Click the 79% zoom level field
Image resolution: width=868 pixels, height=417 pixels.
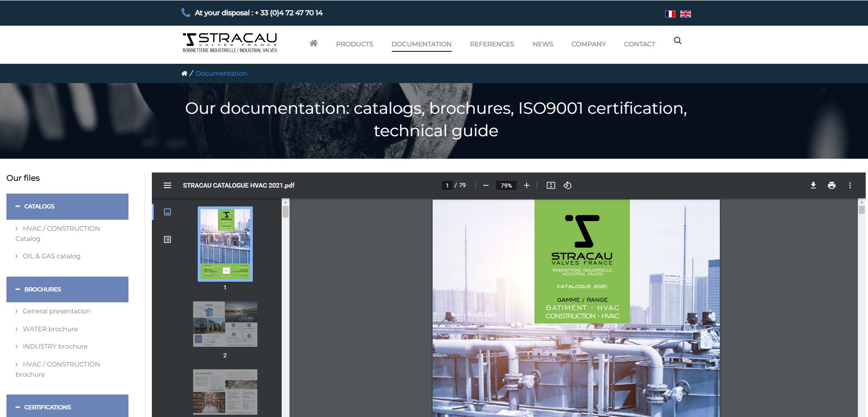tap(506, 185)
